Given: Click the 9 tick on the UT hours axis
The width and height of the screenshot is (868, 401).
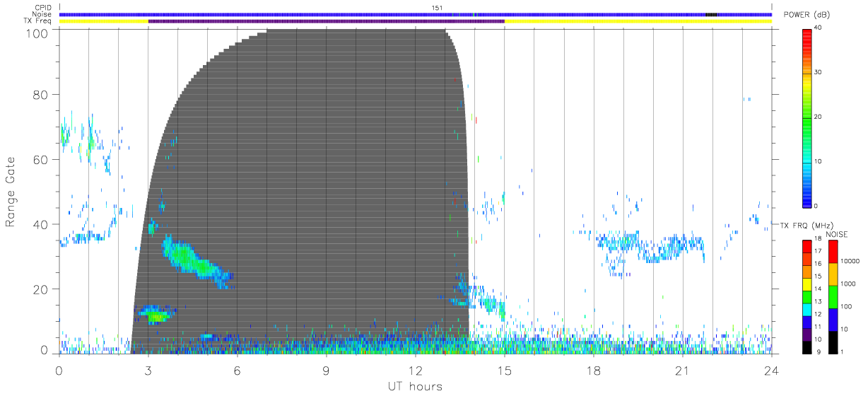Looking at the screenshot, I should tap(326, 370).
